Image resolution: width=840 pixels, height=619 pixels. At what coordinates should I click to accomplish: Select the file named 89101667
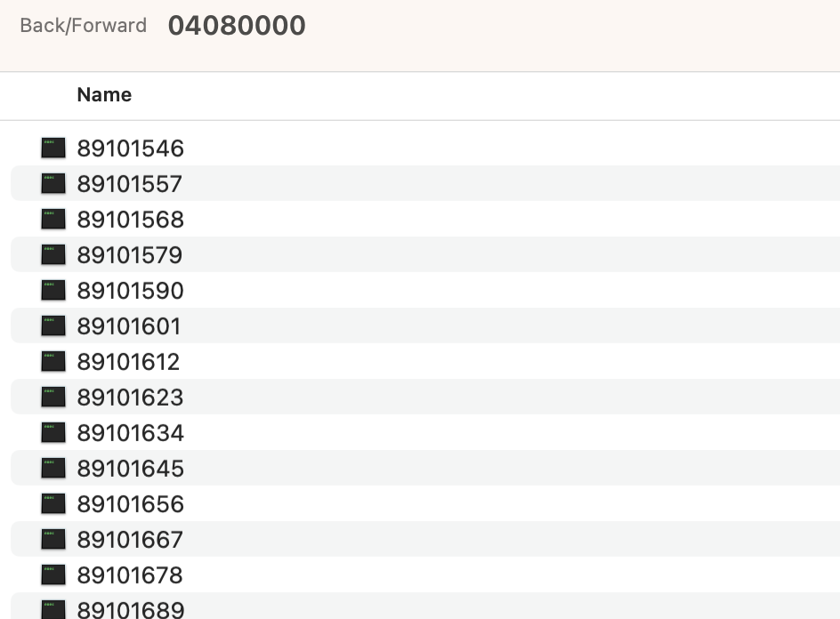[130, 540]
